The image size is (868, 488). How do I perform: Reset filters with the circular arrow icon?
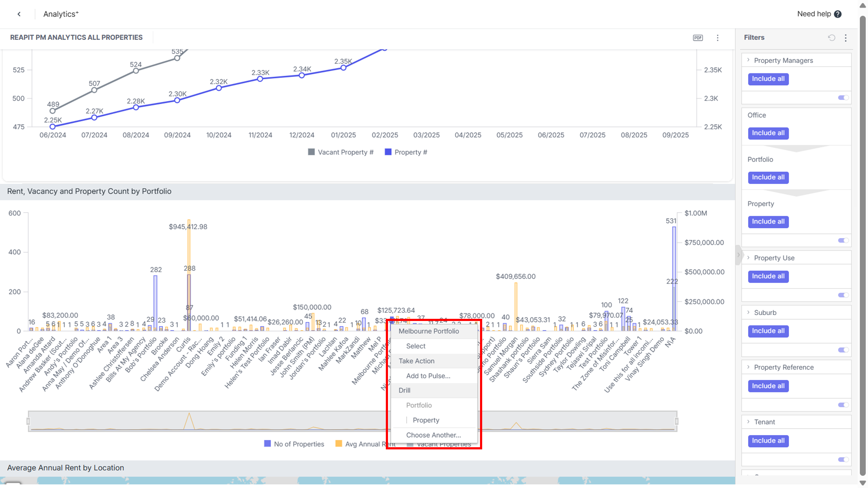(x=832, y=38)
